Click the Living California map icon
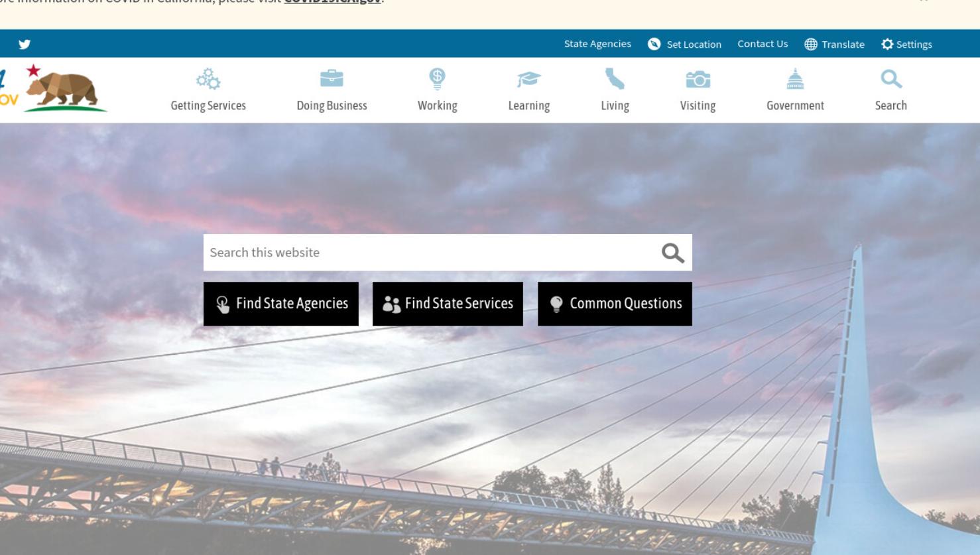Viewport: 980px width, 555px height. click(x=615, y=80)
